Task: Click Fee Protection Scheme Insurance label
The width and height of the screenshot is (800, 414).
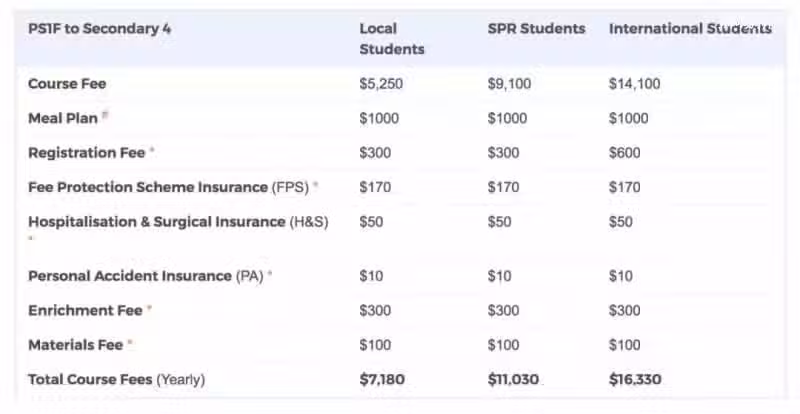Action: point(168,187)
